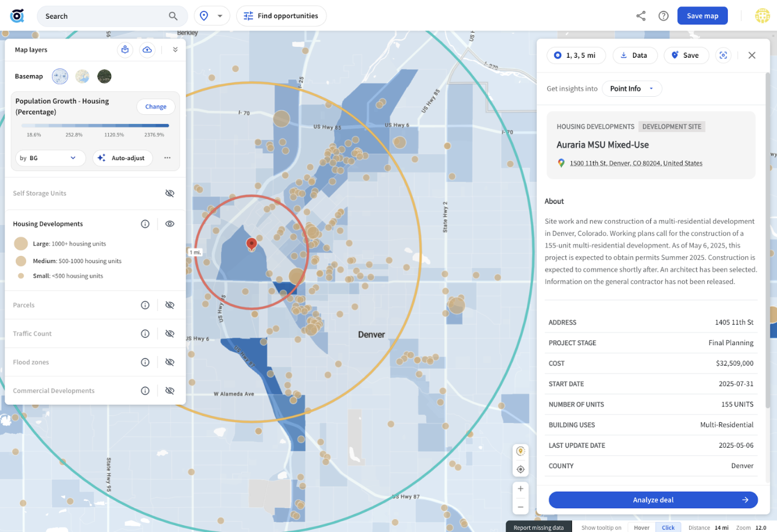The width and height of the screenshot is (777, 532).
Task: Open the help question mark icon
Action: (x=663, y=16)
